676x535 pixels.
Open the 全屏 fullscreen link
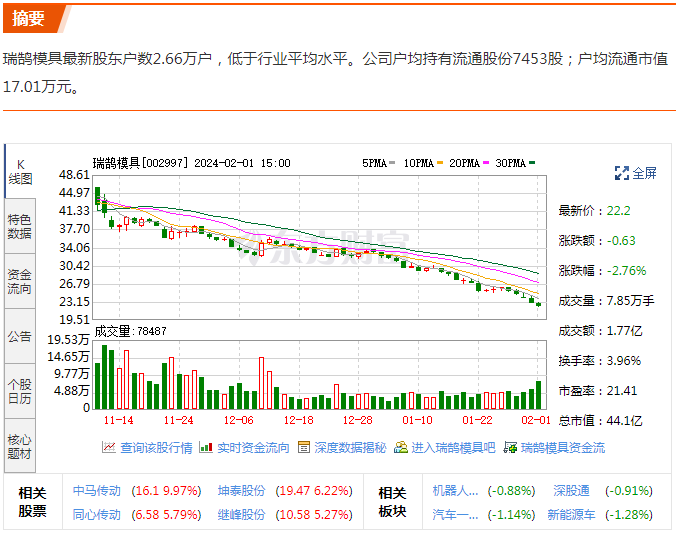click(x=645, y=173)
